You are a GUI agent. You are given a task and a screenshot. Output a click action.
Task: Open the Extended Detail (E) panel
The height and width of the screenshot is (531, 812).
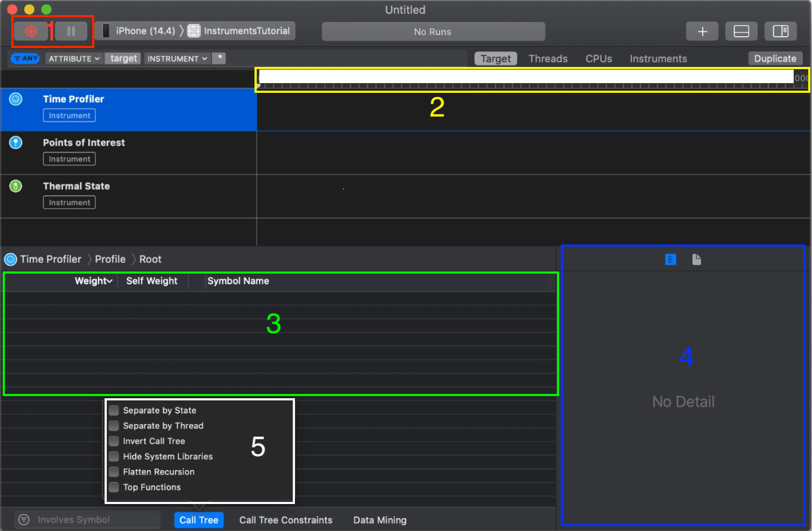pos(670,259)
